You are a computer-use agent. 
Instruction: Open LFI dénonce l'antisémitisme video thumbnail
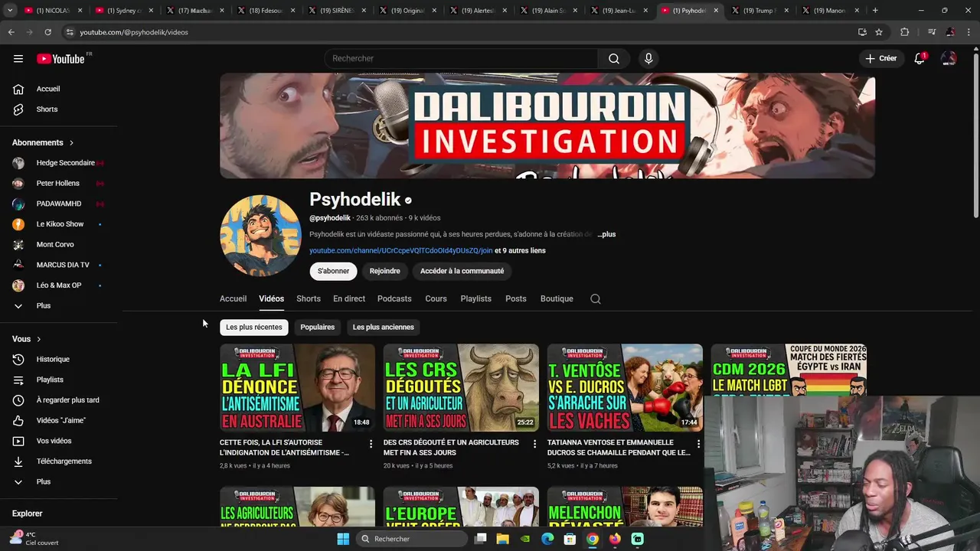(297, 388)
